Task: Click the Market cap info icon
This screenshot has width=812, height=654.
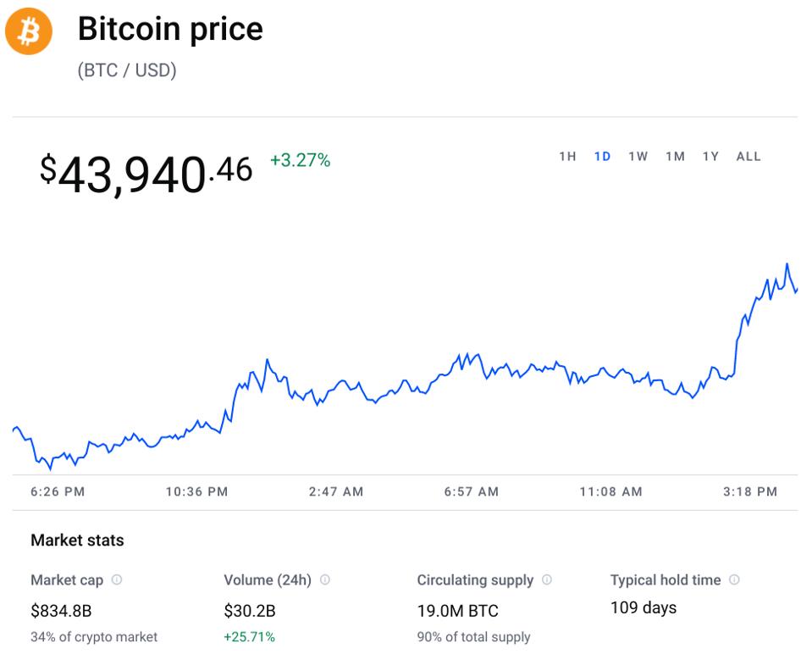Action: pyautogui.click(x=117, y=580)
